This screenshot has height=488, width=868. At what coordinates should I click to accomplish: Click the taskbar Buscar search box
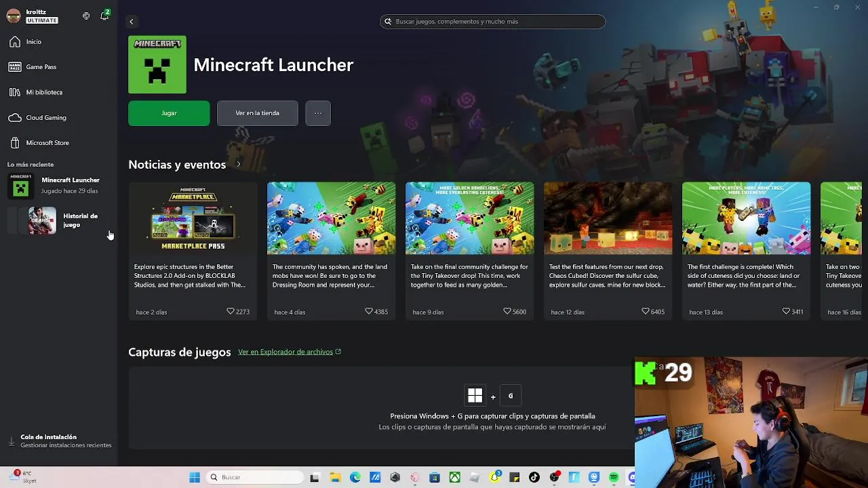point(254,477)
